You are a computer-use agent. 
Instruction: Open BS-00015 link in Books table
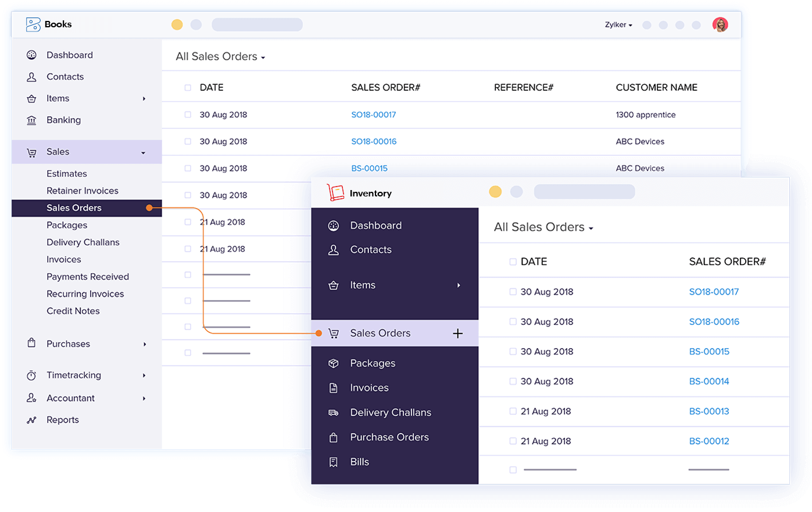point(370,169)
